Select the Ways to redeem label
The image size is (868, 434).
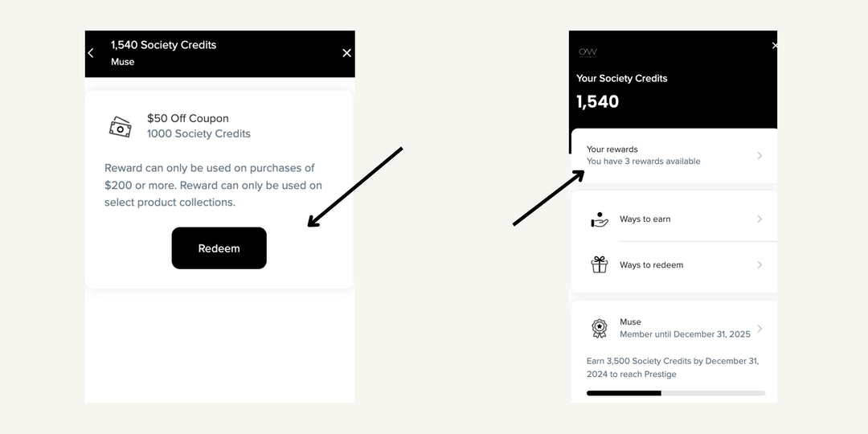point(651,265)
